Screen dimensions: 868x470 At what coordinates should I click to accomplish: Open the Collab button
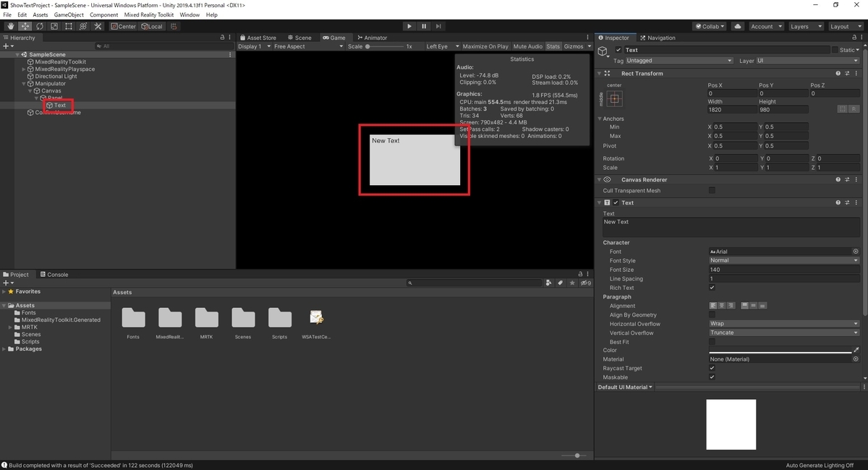pos(710,26)
